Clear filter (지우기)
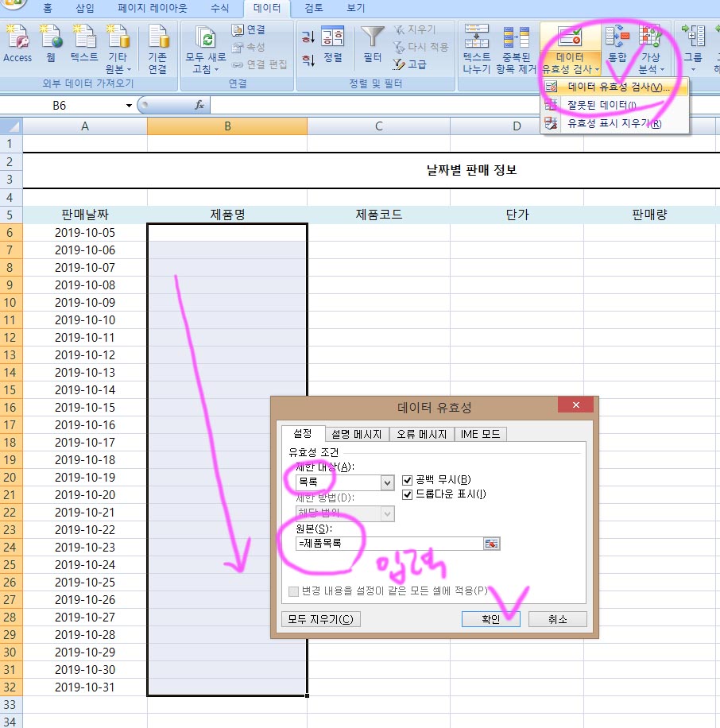Image resolution: width=720 pixels, height=728 pixels. click(x=415, y=29)
